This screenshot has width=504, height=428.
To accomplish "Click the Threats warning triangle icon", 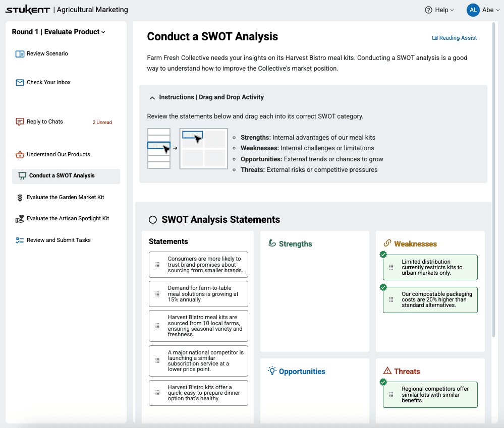I will [x=387, y=371].
